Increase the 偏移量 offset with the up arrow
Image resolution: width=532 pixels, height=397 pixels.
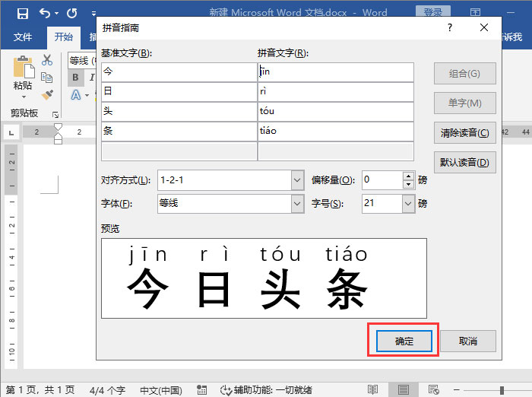point(409,176)
